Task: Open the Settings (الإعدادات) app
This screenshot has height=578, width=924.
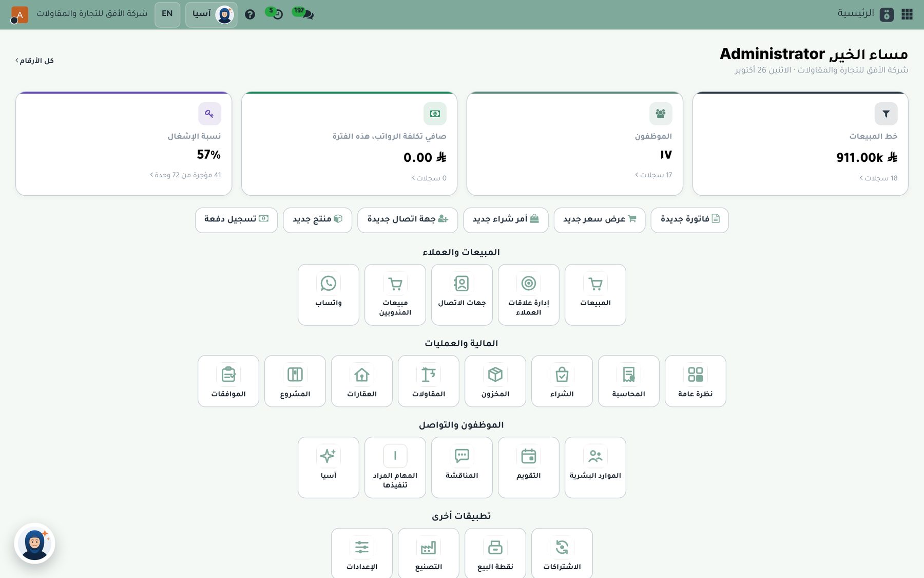Action: pos(362,553)
